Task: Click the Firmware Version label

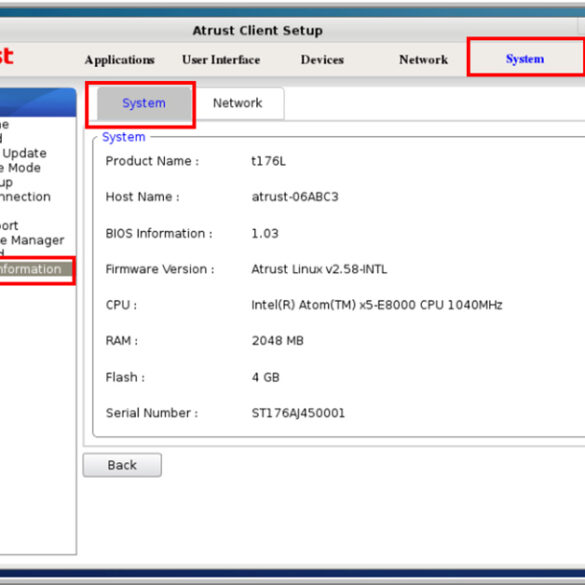Action: [x=160, y=269]
